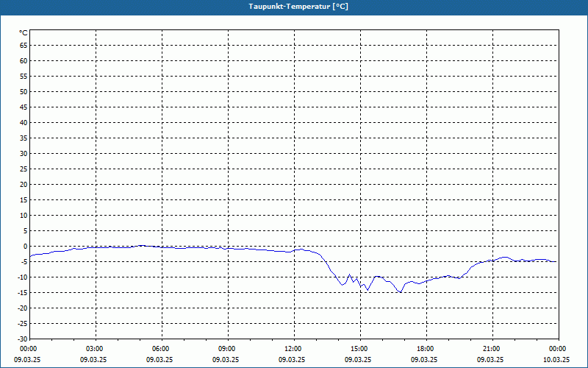Click the -25 y-axis value label
Screen dimensions: 588x368
pyautogui.click(x=22, y=324)
